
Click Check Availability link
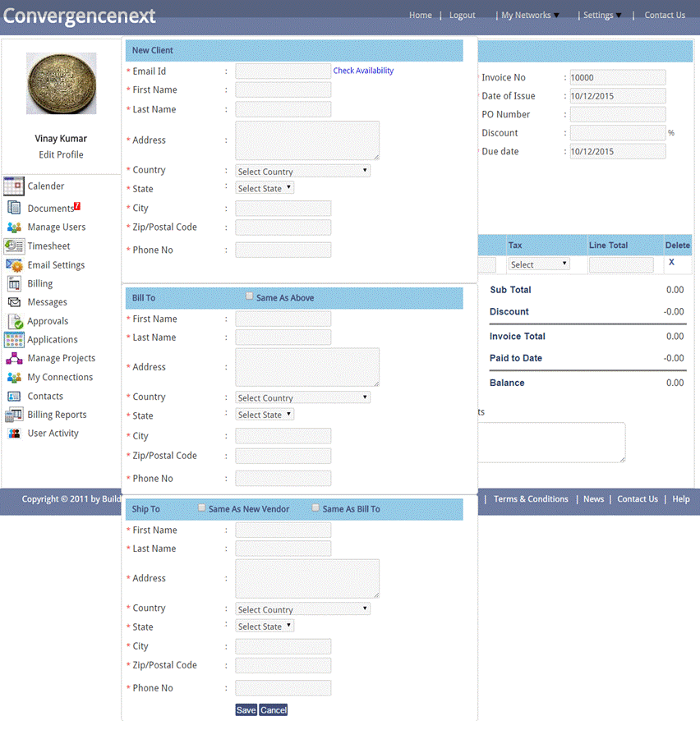coord(363,71)
